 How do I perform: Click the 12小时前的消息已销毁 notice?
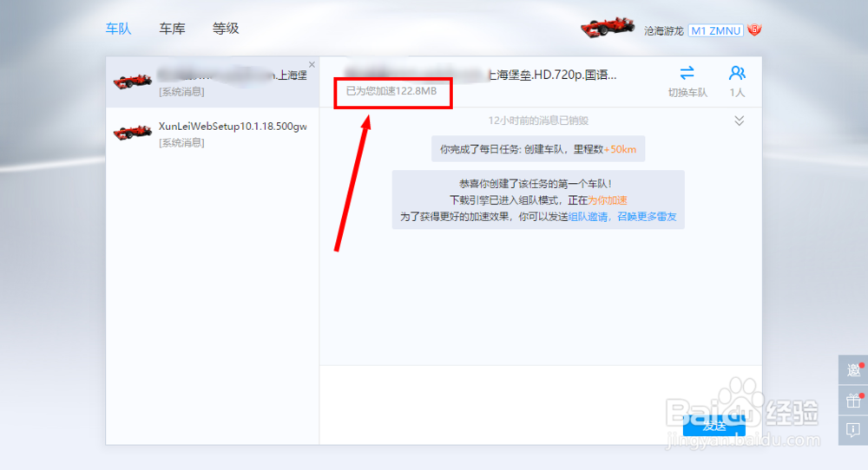(x=538, y=121)
